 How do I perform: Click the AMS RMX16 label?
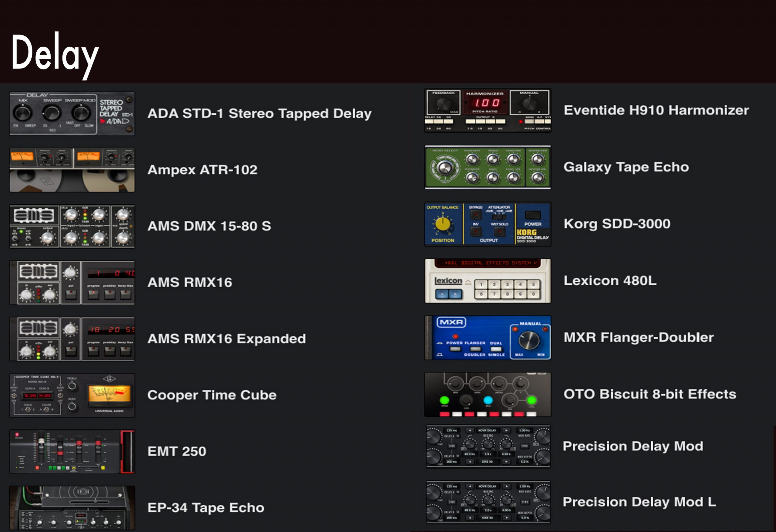(190, 283)
